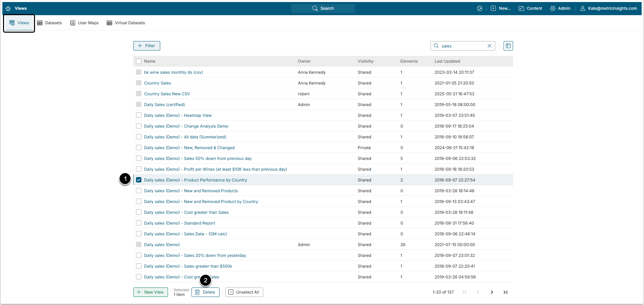The height and width of the screenshot is (305, 644).
Task: Uncheck Product Performance by Country row
Action: click(x=139, y=180)
